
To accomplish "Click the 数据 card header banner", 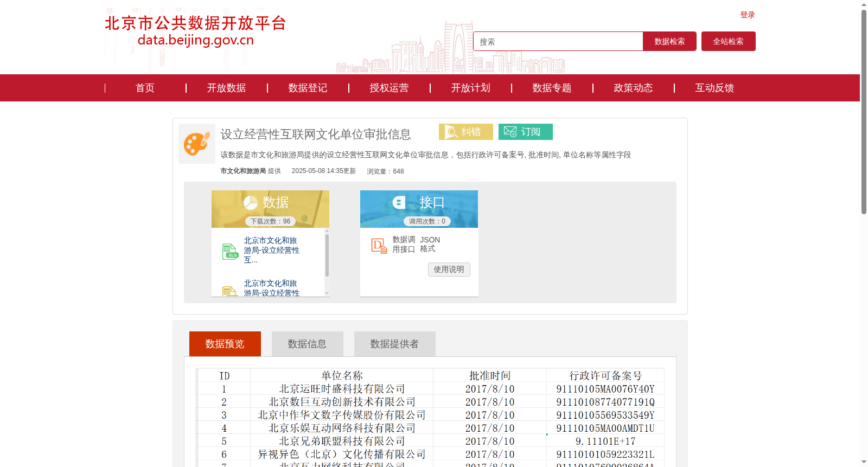I will pyautogui.click(x=270, y=209).
